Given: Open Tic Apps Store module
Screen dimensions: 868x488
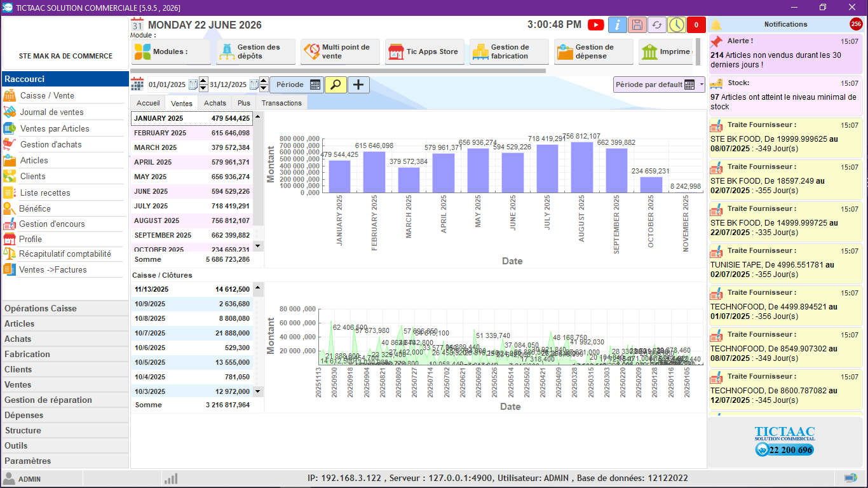Looking at the screenshot, I should (424, 51).
